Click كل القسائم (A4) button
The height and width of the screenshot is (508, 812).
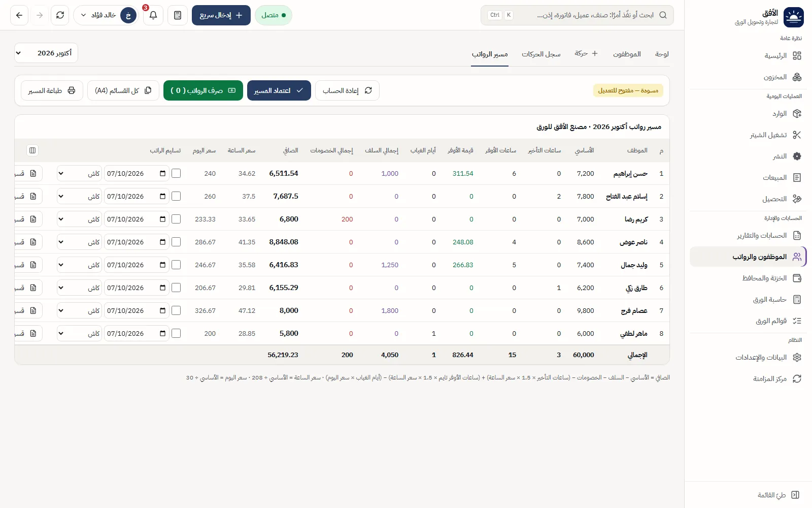click(x=123, y=90)
